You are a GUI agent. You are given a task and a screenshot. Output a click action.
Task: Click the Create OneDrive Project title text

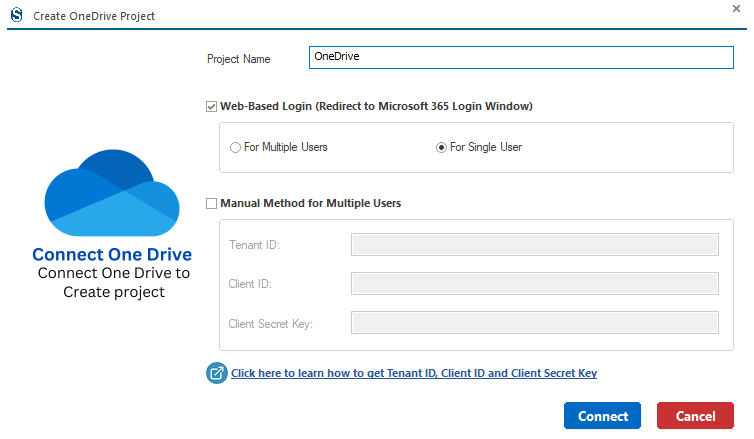pyautogui.click(x=94, y=16)
